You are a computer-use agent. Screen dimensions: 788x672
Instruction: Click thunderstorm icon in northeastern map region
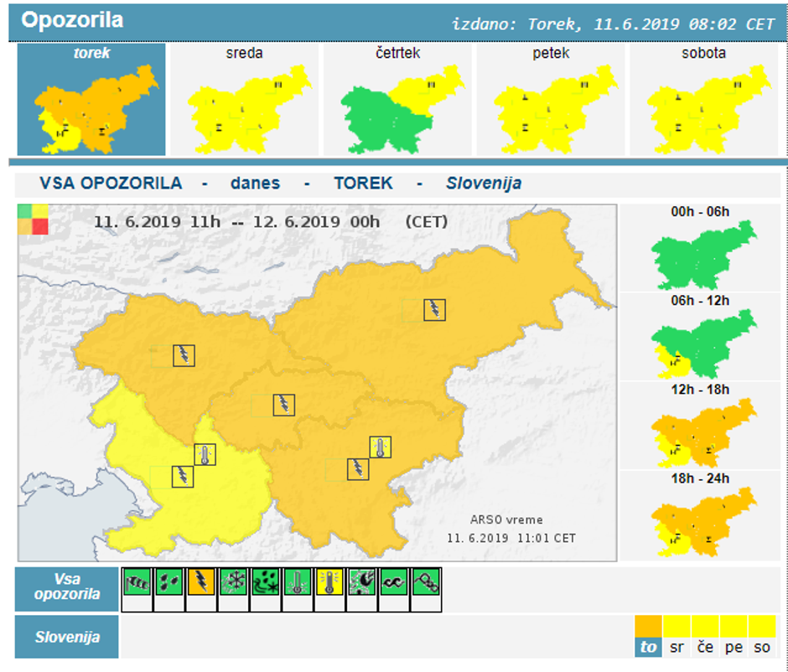[x=434, y=310]
